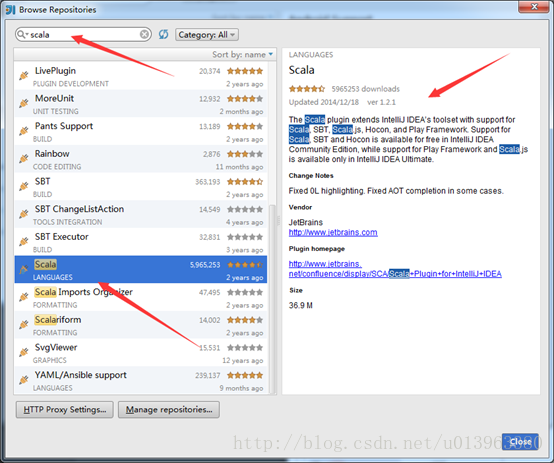Image resolution: width=554 pixels, height=463 pixels.
Task: Select the Rainbow plugin icon
Action: click(x=24, y=158)
